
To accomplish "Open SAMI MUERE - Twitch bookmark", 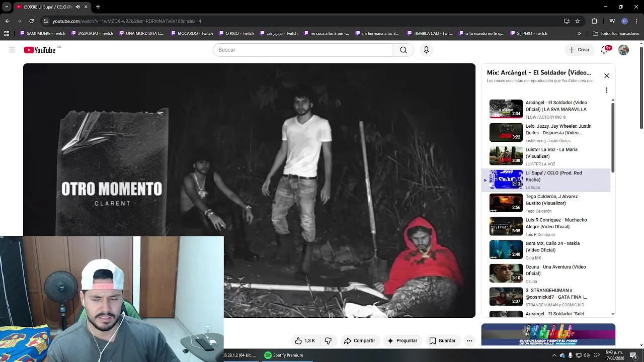I will (x=43, y=34).
